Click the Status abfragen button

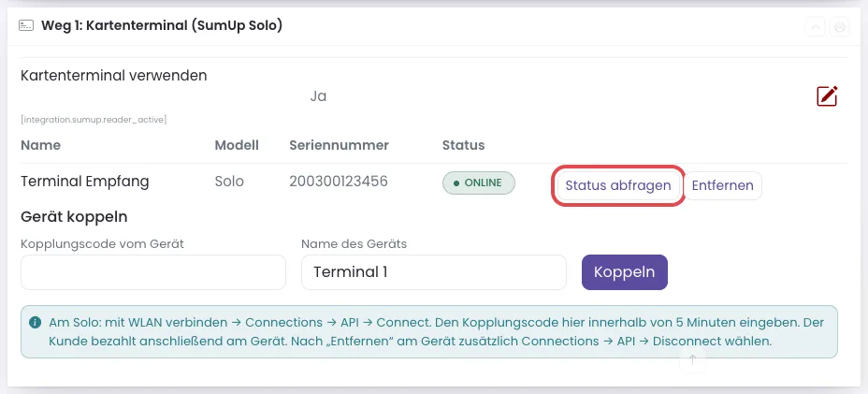618,185
